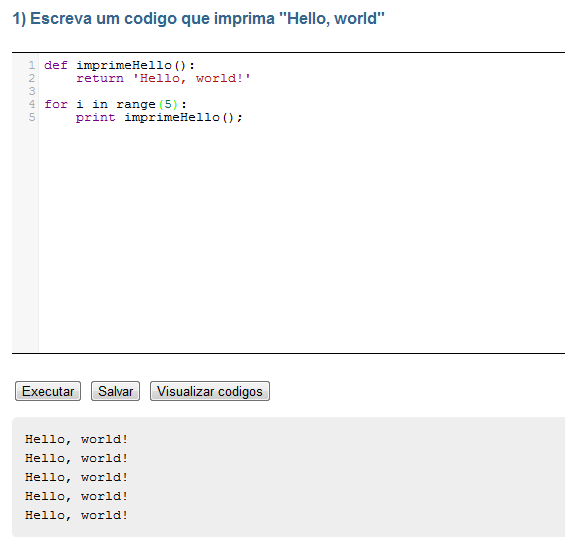Place cursor on the 'return' keyword

(100, 78)
